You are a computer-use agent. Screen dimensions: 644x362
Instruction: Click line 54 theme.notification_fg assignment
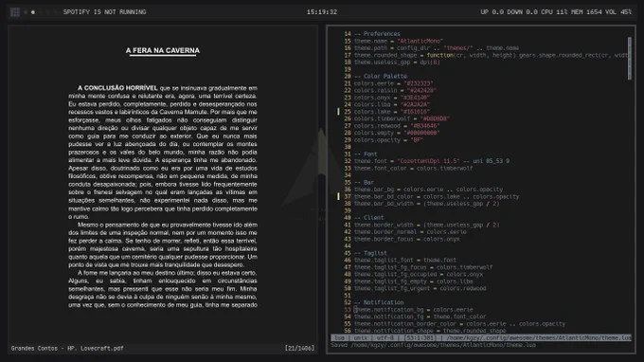point(420,317)
